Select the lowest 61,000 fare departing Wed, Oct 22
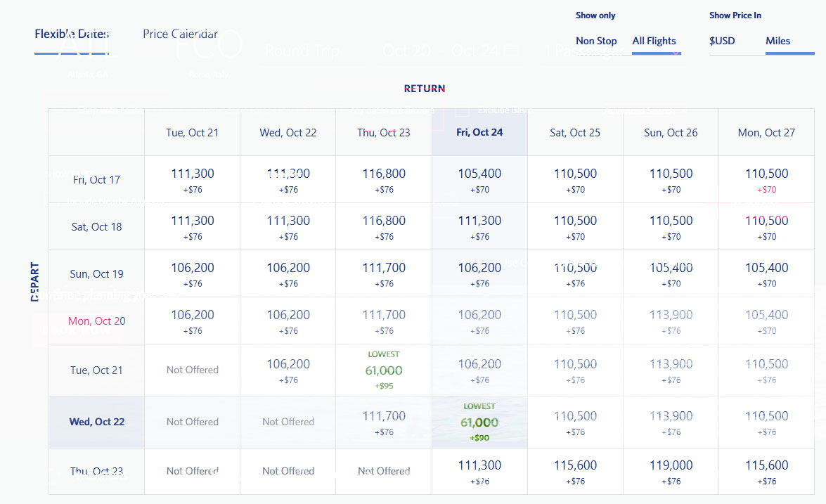The image size is (826, 504). click(479, 422)
